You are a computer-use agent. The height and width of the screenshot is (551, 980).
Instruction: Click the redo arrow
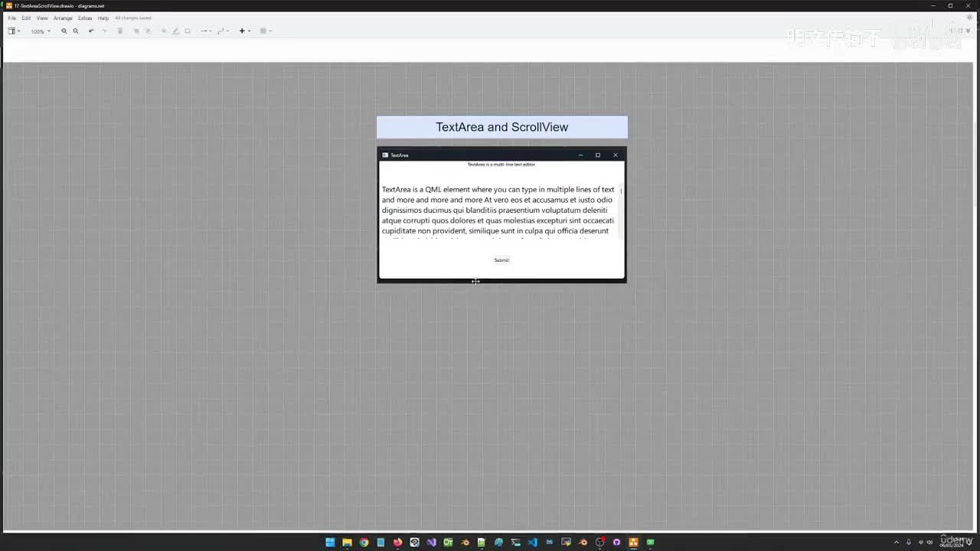coord(105,31)
